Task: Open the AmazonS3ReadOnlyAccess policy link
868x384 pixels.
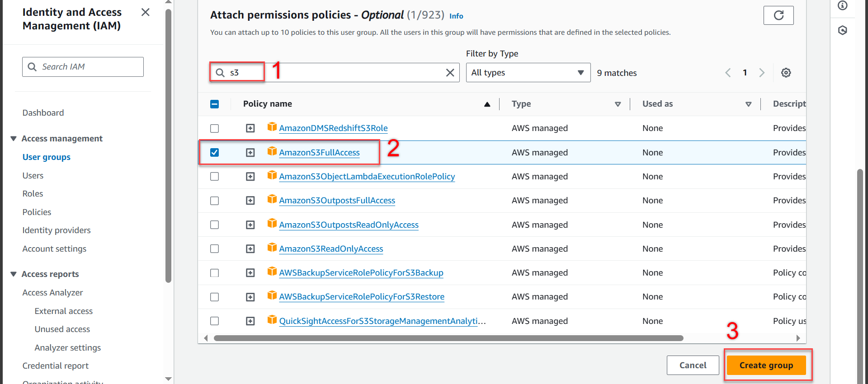Action: click(x=331, y=249)
